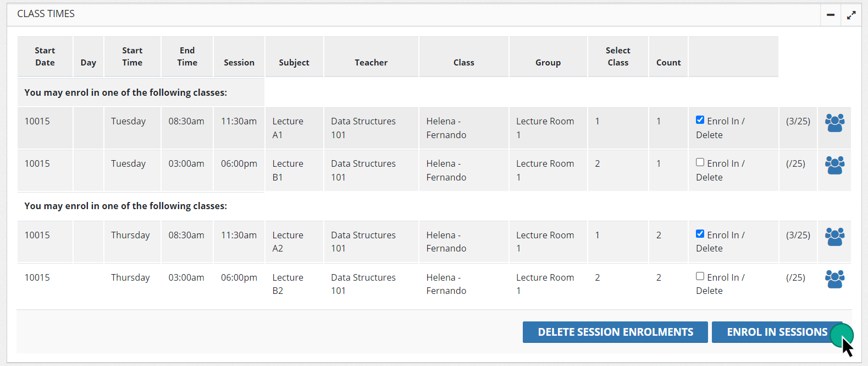Screen dimensions: 868x366
Task: Collapse the Class Times panel
Action: coord(830,15)
